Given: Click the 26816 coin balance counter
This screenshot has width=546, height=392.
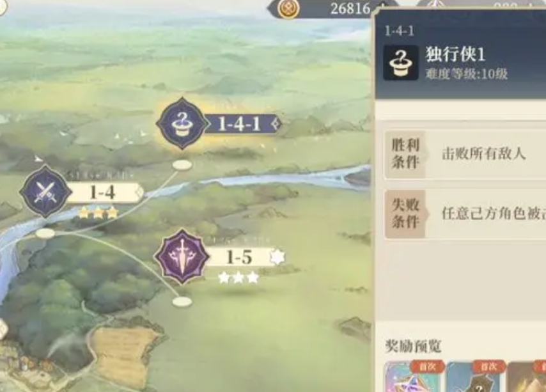Looking at the screenshot, I should [350, 9].
